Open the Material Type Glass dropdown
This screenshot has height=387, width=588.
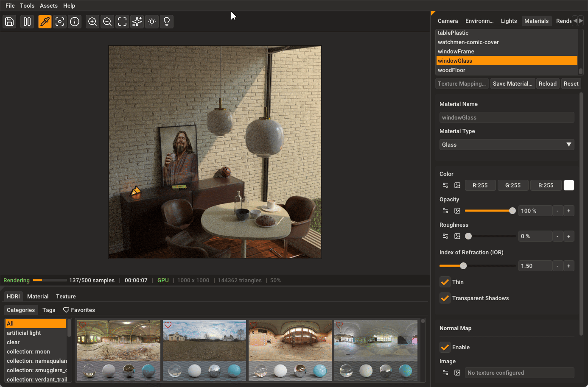[507, 145]
